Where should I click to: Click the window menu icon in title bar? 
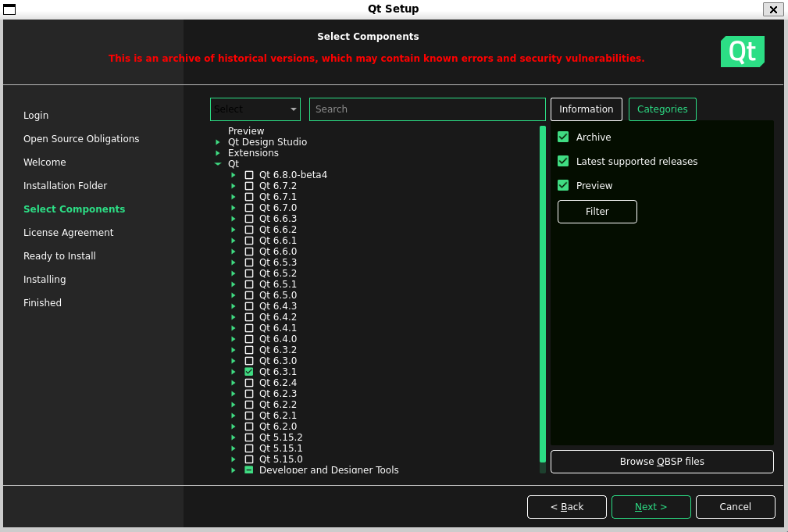9,9
